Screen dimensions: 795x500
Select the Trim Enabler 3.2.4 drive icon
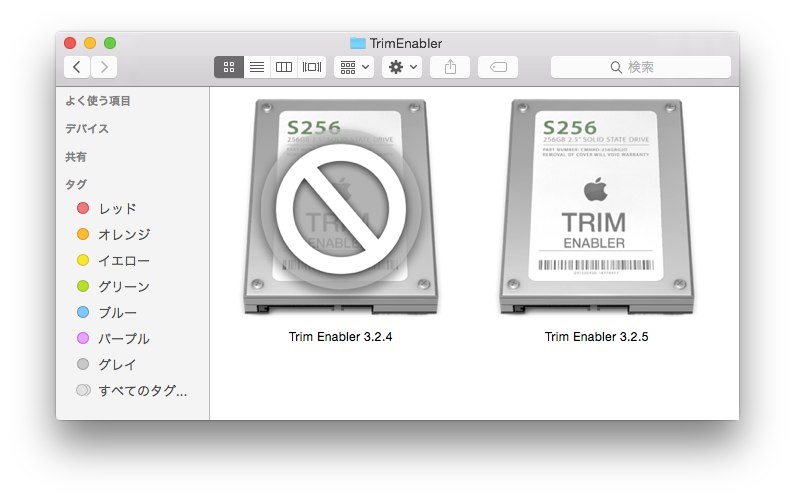coord(340,207)
